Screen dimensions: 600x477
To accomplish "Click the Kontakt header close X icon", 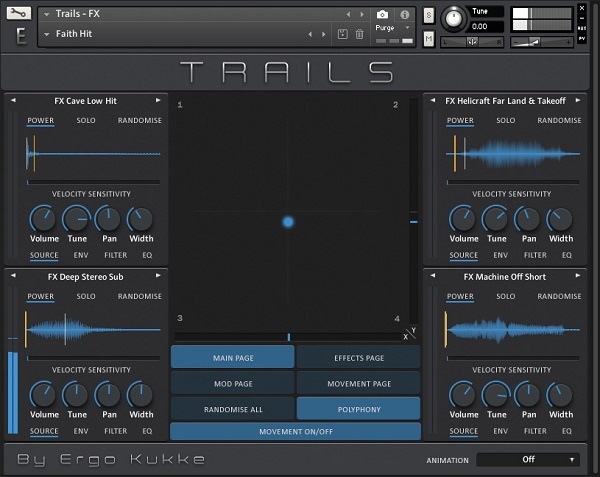I will tap(582, 8).
